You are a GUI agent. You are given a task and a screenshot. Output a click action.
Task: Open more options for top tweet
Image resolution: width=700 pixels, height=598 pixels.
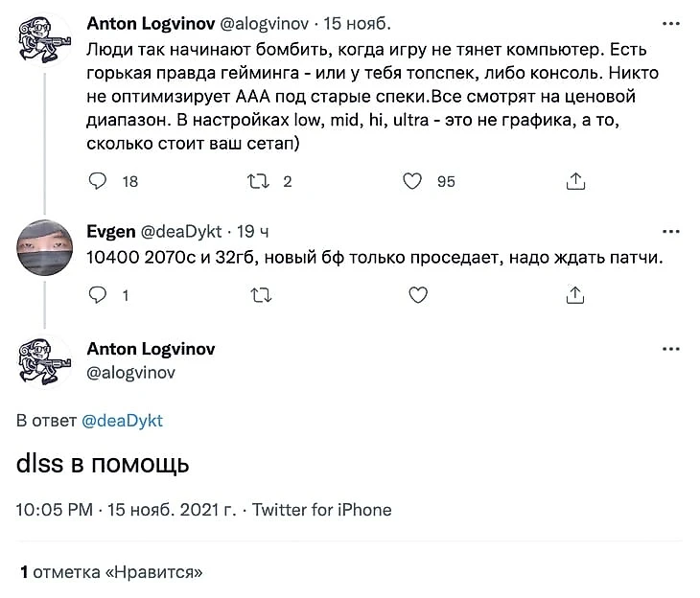pyautogui.click(x=671, y=22)
